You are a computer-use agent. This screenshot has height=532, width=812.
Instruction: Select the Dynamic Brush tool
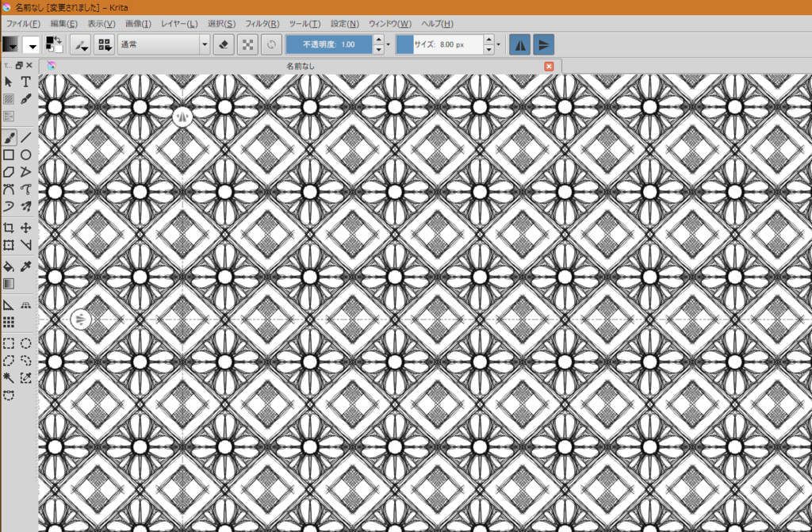point(9,206)
